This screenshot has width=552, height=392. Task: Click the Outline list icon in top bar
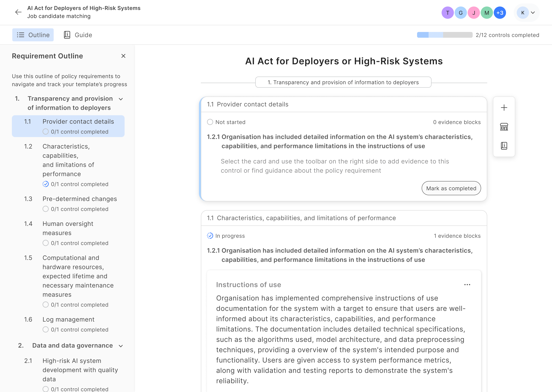[x=21, y=35]
